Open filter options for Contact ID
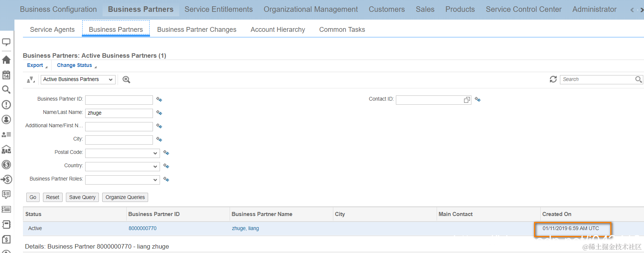Viewport: 644px width, 253px height. (x=478, y=99)
